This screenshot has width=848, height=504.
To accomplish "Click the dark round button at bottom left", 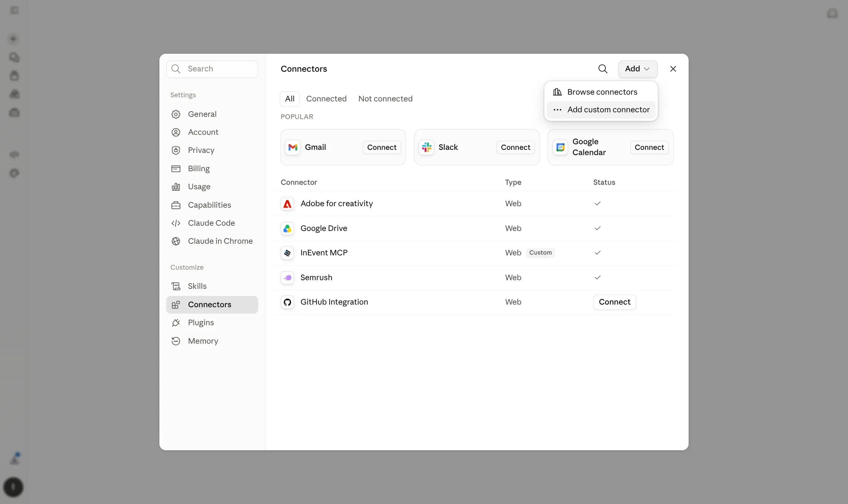I will [13, 487].
